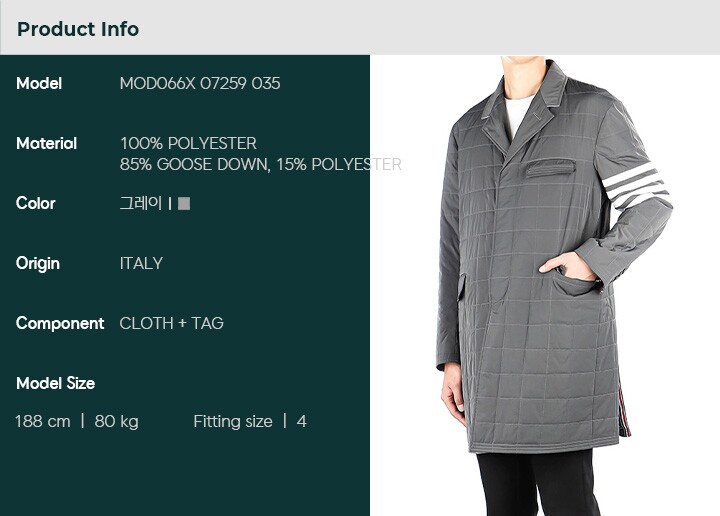Click the Korean color name 그레이
Viewport: 720px width, 516px height.
coord(141,203)
